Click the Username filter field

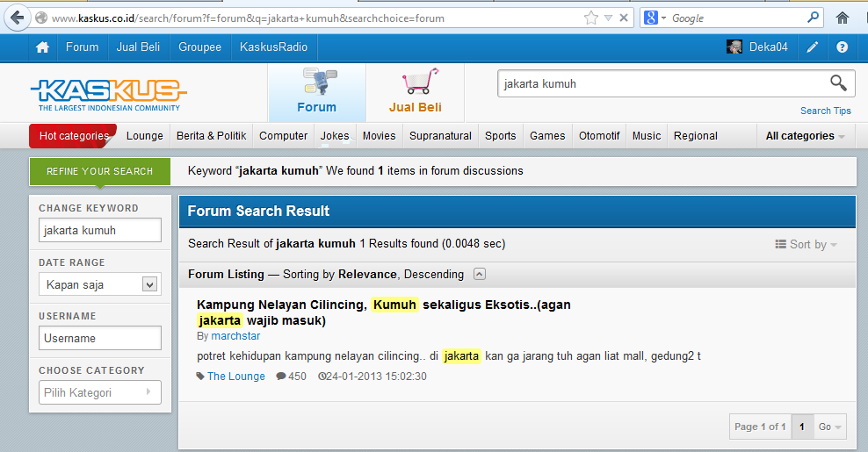99,338
